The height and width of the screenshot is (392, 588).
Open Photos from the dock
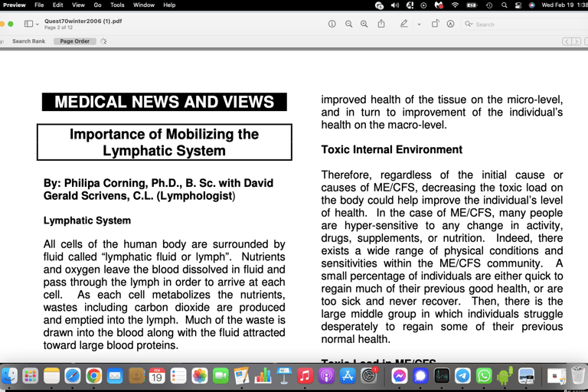click(x=200, y=376)
